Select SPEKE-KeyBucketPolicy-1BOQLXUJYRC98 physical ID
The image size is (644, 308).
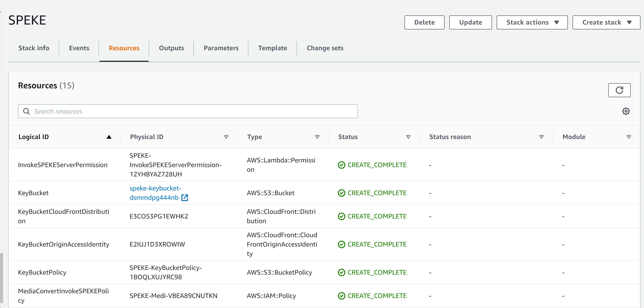pyautogui.click(x=166, y=272)
